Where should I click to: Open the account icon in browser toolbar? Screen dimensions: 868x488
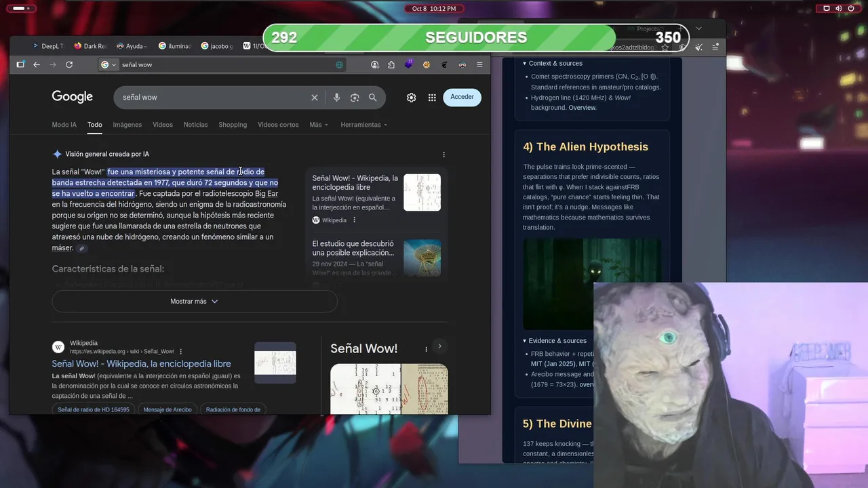point(375,64)
